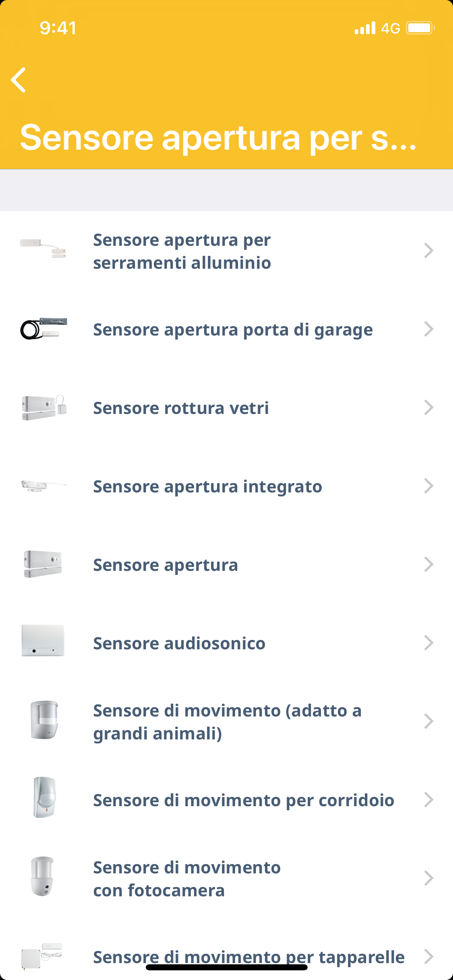Tap the camera motion sensor image

(x=43, y=876)
